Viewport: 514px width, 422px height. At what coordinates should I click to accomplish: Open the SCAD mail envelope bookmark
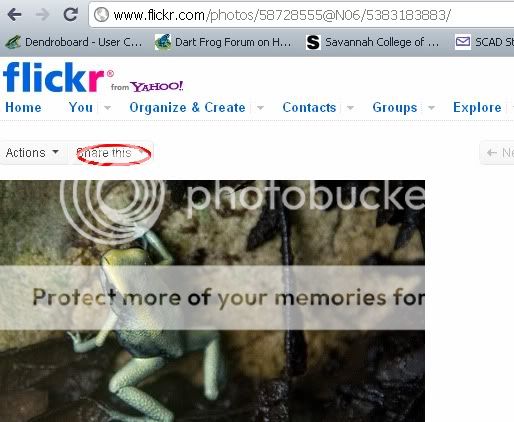click(x=463, y=42)
